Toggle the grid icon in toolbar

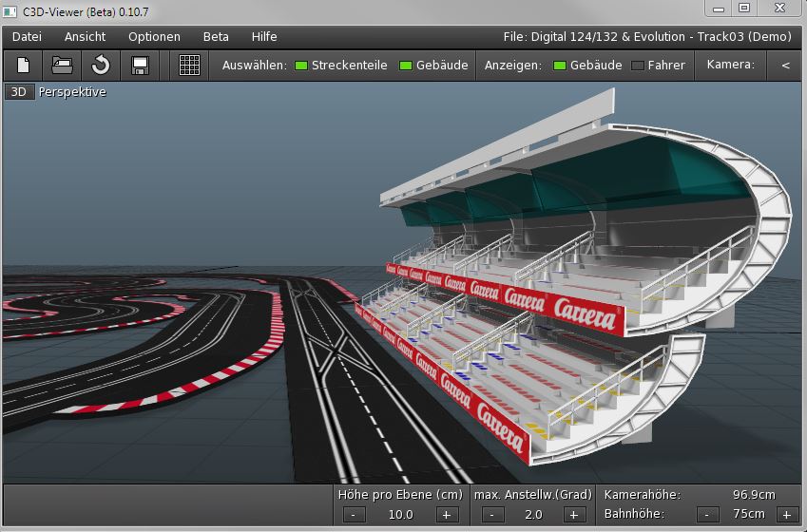click(189, 66)
